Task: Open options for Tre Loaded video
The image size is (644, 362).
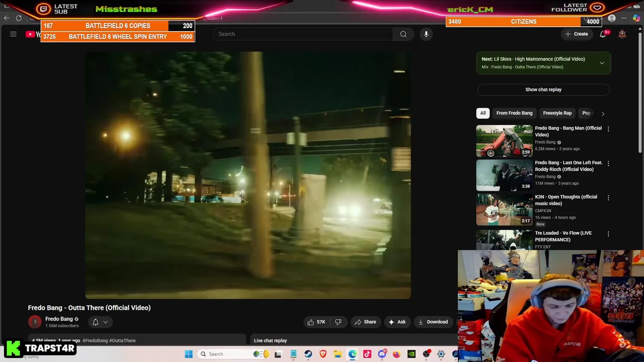Action: click(x=608, y=234)
